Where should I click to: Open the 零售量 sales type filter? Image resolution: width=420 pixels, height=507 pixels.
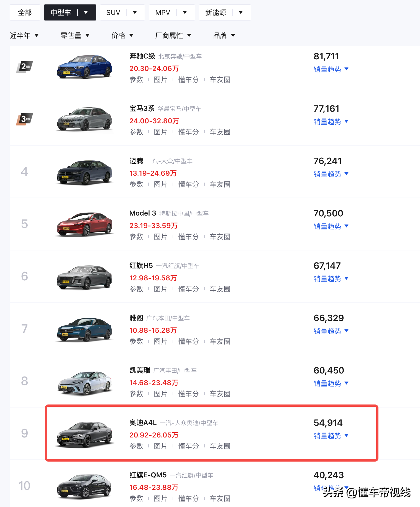(75, 35)
